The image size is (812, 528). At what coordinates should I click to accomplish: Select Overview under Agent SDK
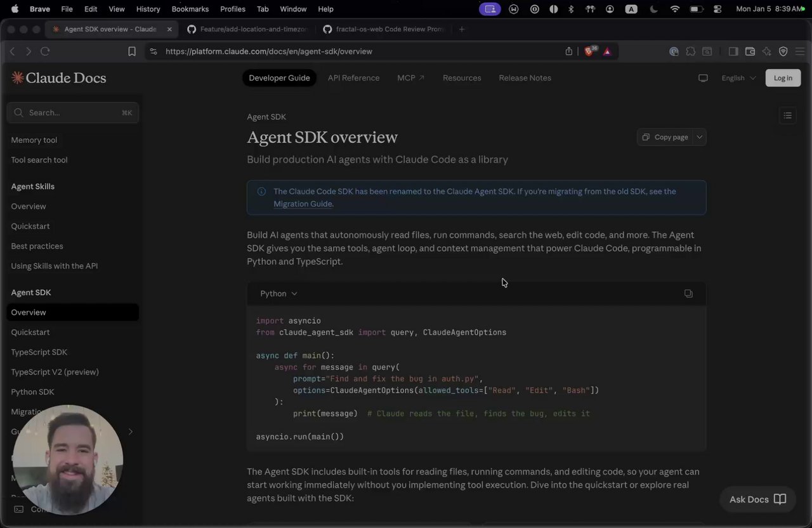(x=73, y=312)
